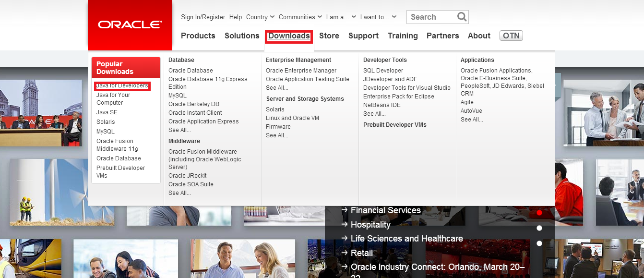Open JDeveloper and ADF link

click(x=390, y=79)
